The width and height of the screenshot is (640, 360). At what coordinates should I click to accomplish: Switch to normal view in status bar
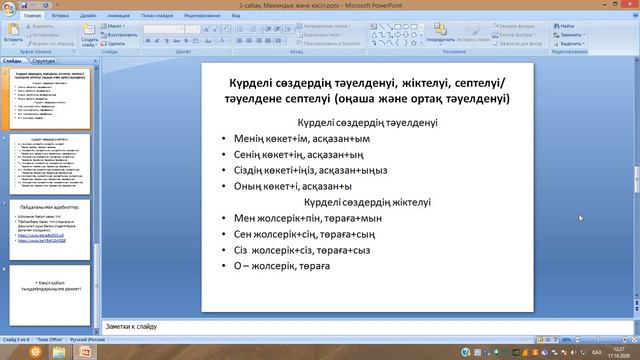click(540, 340)
